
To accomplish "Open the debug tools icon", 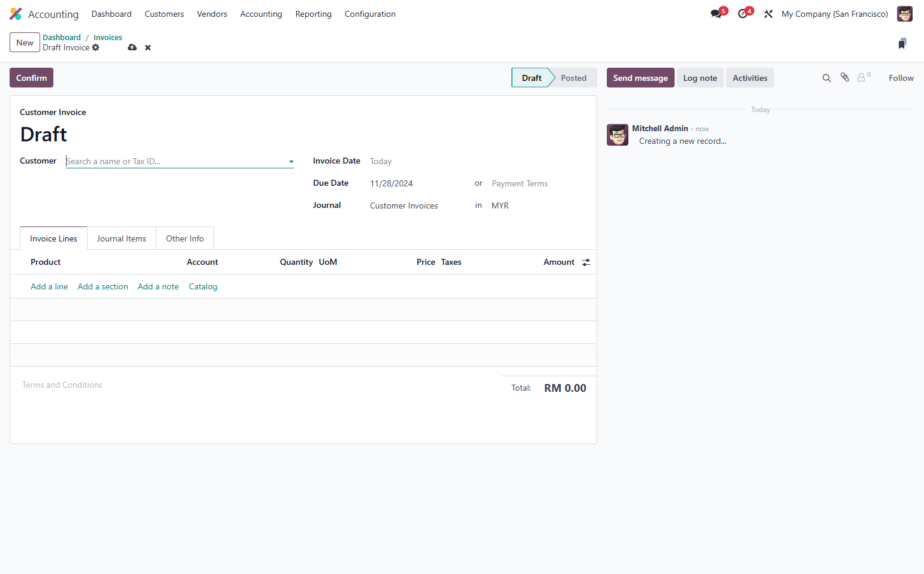I will click(768, 14).
